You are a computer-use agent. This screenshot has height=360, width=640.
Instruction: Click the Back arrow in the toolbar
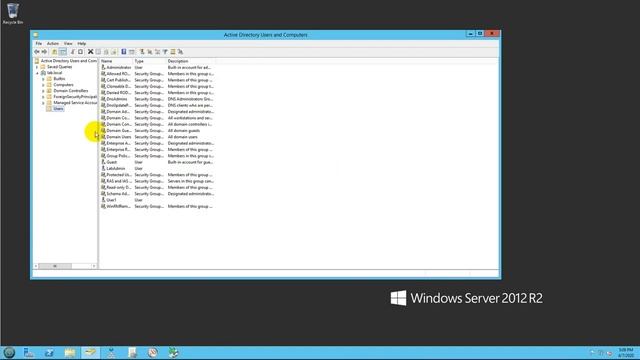[x=37, y=52]
